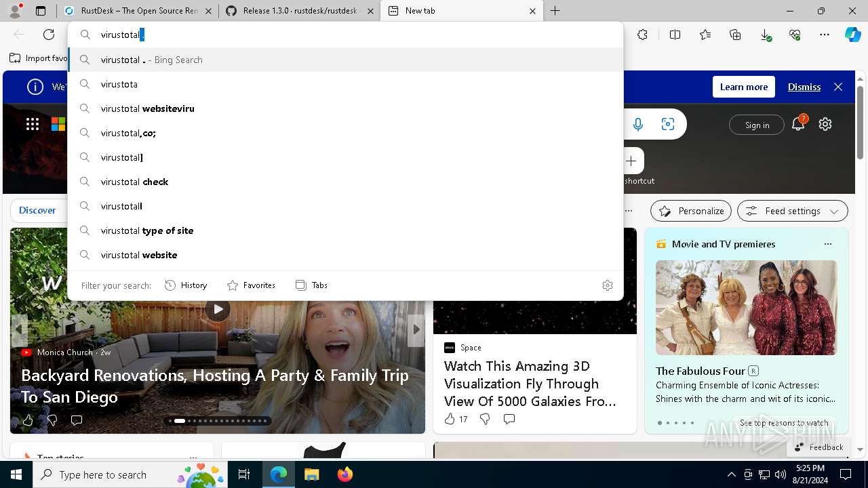Open the apps grid launcher icon

pyautogui.click(x=33, y=124)
